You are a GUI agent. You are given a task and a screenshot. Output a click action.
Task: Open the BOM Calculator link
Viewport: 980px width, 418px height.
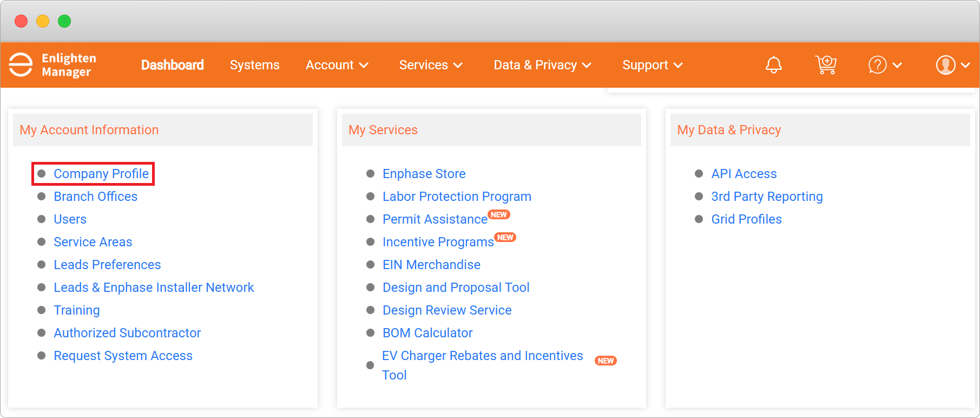(427, 333)
